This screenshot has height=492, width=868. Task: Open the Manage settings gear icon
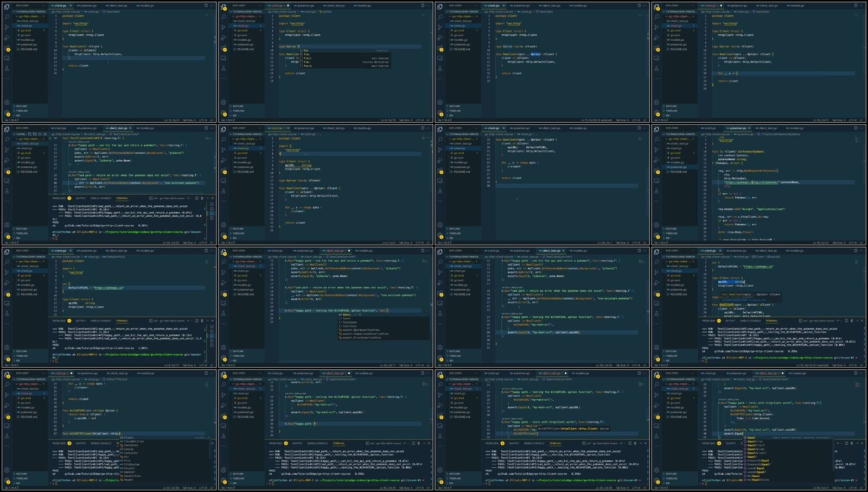7,111
